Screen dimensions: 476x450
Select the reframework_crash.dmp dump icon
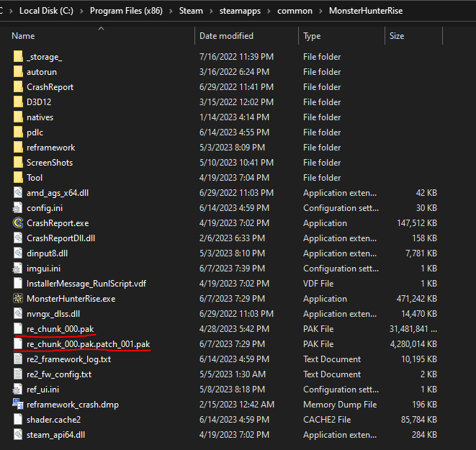(x=18, y=405)
